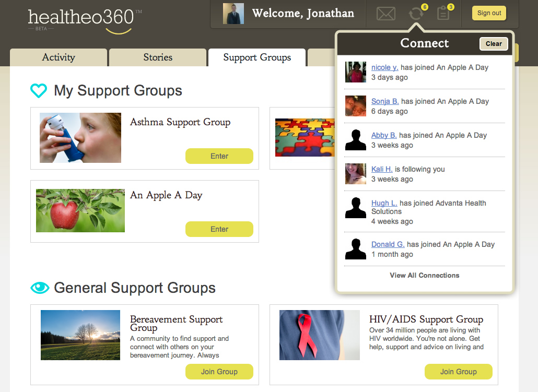Join the HIV/AIDS Support Group

point(459,372)
